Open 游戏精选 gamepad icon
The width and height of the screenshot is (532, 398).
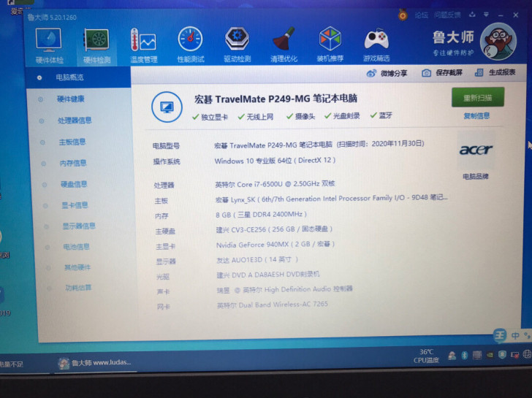coord(376,45)
